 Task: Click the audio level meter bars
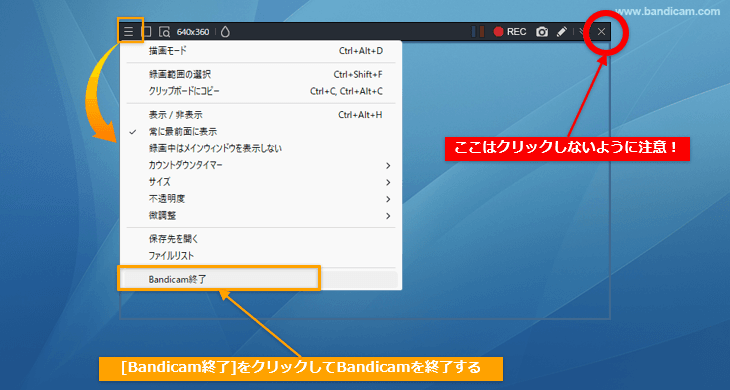coord(478,32)
